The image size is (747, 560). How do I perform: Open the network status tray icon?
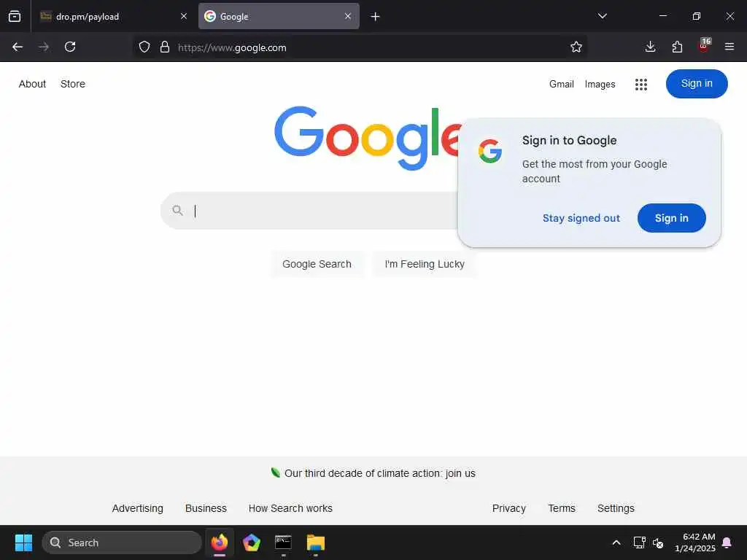tap(639, 542)
